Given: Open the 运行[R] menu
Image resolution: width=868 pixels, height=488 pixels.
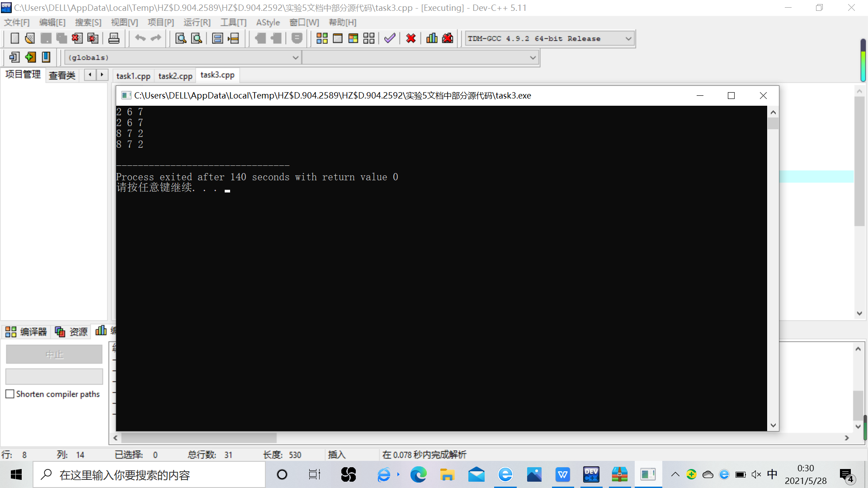Looking at the screenshot, I should pyautogui.click(x=197, y=23).
